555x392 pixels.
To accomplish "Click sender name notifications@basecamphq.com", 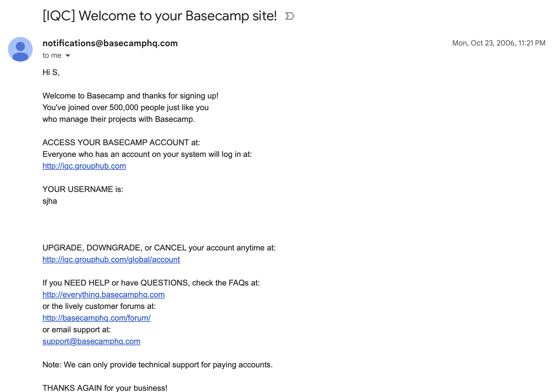I will click(110, 43).
